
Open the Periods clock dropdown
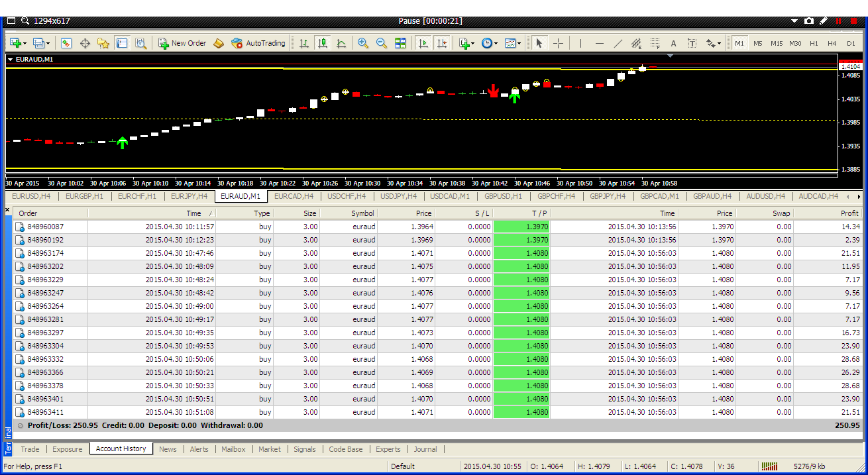point(496,44)
